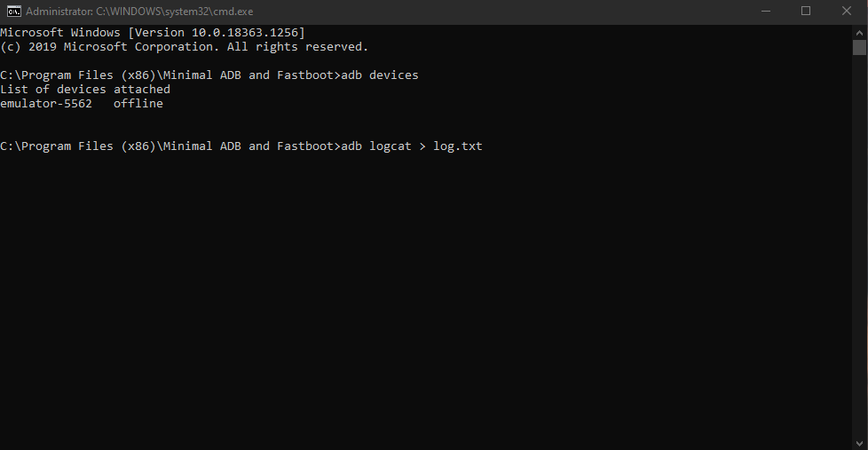Image resolution: width=868 pixels, height=450 pixels.
Task: Minimize the cmd.exe window
Action: coord(765,12)
